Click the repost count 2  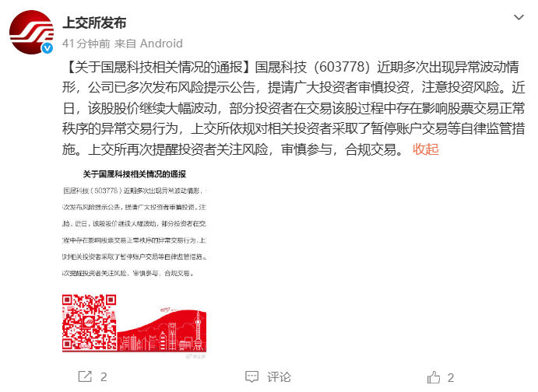click(x=104, y=377)
